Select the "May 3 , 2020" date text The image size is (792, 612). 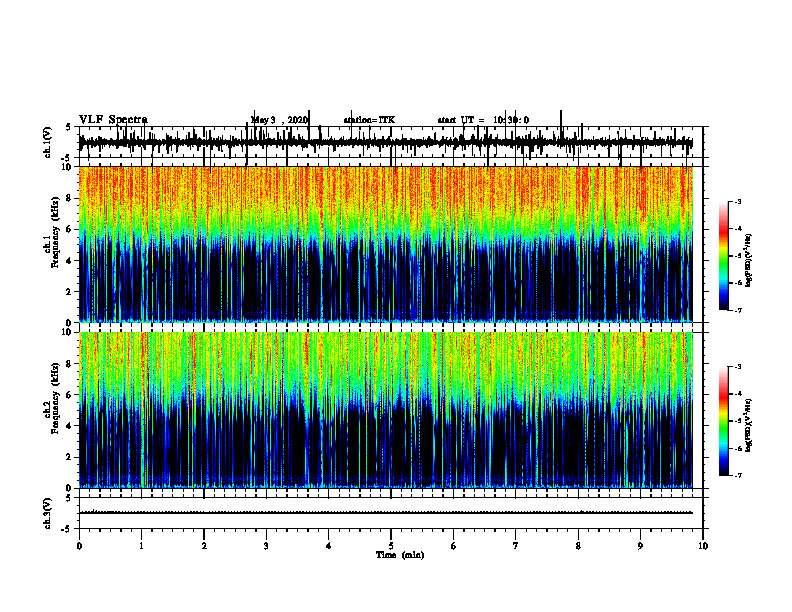279,120
